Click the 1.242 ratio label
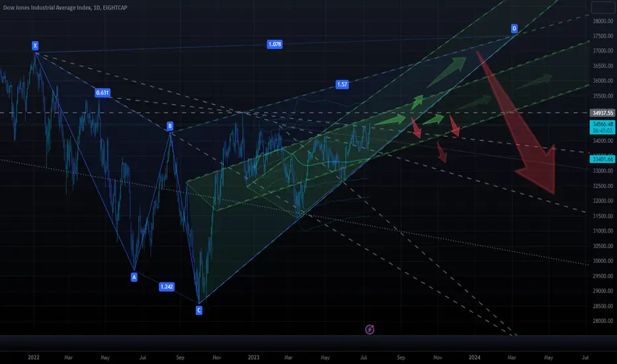 click(166, 287)
